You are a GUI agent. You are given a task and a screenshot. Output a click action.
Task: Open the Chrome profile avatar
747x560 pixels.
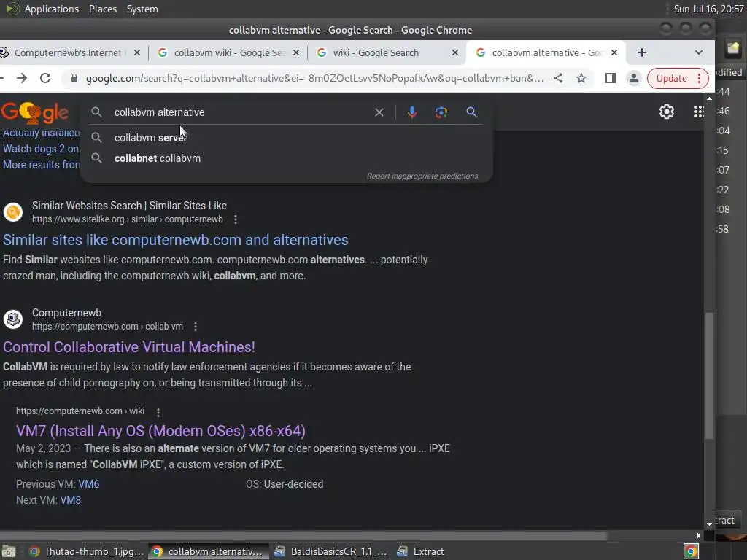[634, 78]
